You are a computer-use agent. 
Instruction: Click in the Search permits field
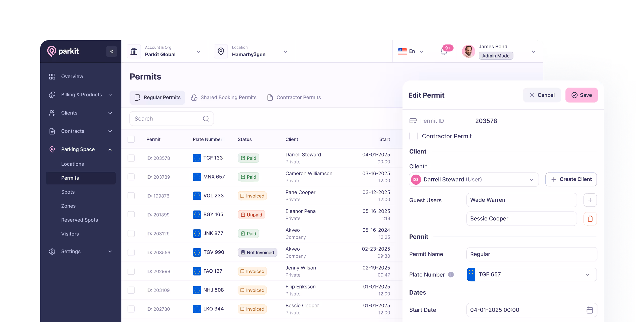coord(172,119)
